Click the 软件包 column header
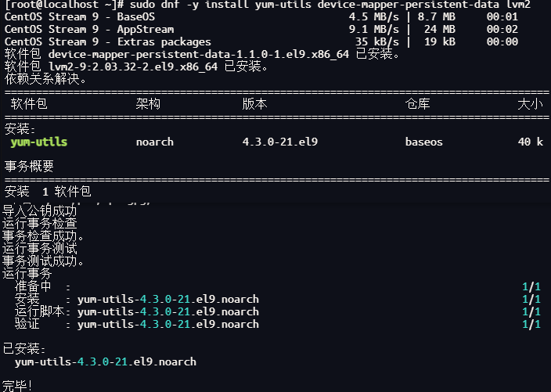 tap(29, 103)
